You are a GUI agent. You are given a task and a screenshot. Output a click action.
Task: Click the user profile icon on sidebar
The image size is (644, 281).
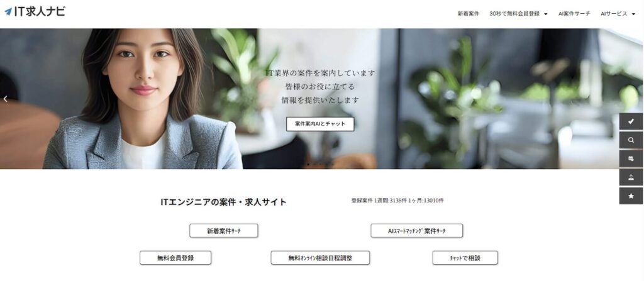pyautogui.click(x=631, y=177)
